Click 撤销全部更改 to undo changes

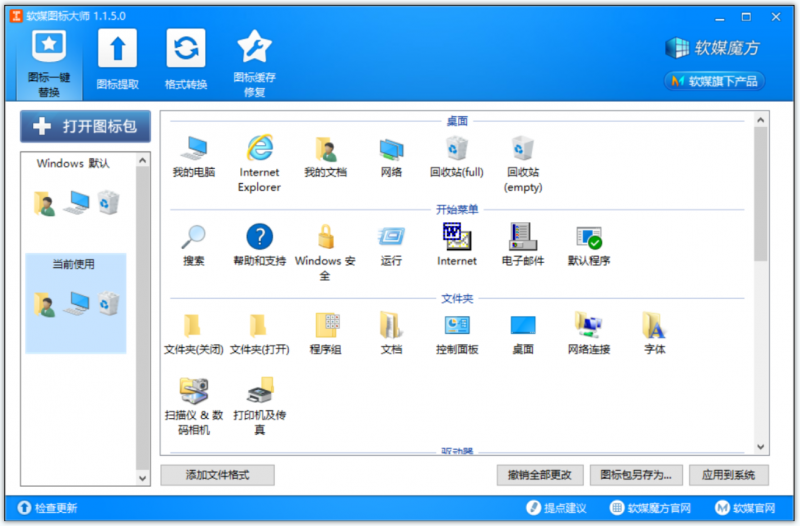click(x=539, y=475)
